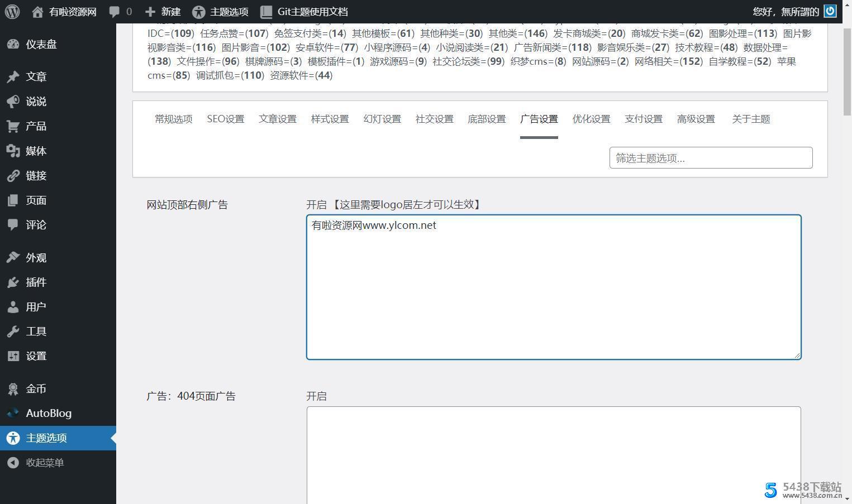Open the comments bubble icon in admin bar
The image size is (852, 504).
click(115, 12)
